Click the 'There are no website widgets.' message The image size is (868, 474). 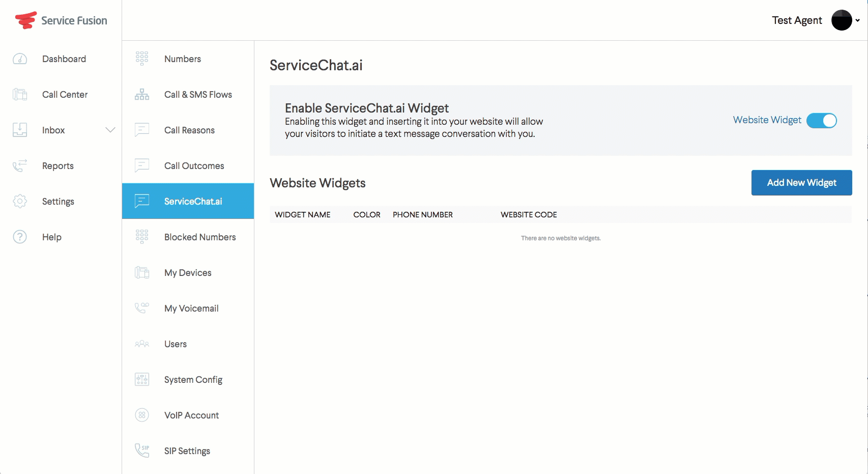(561, 238)
